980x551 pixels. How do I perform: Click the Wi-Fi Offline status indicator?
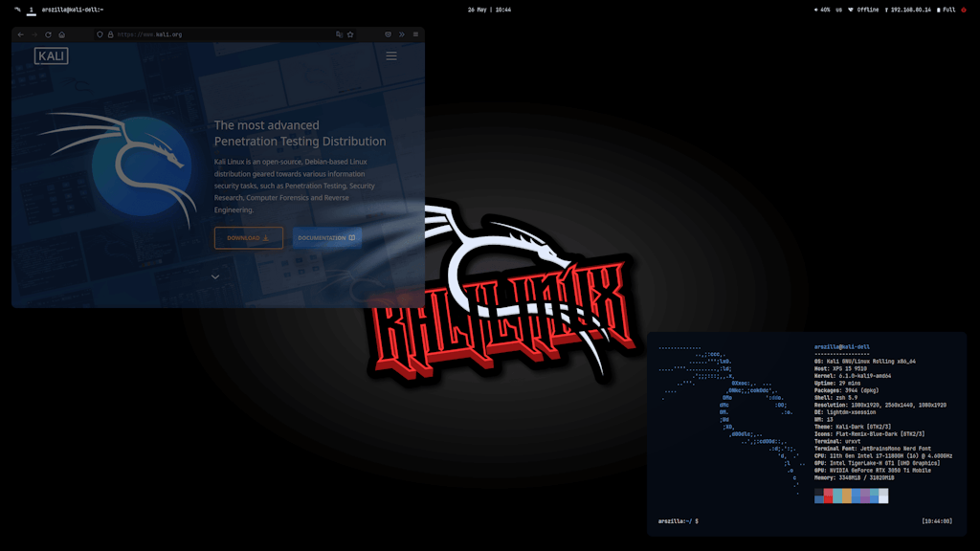[863, 10]
